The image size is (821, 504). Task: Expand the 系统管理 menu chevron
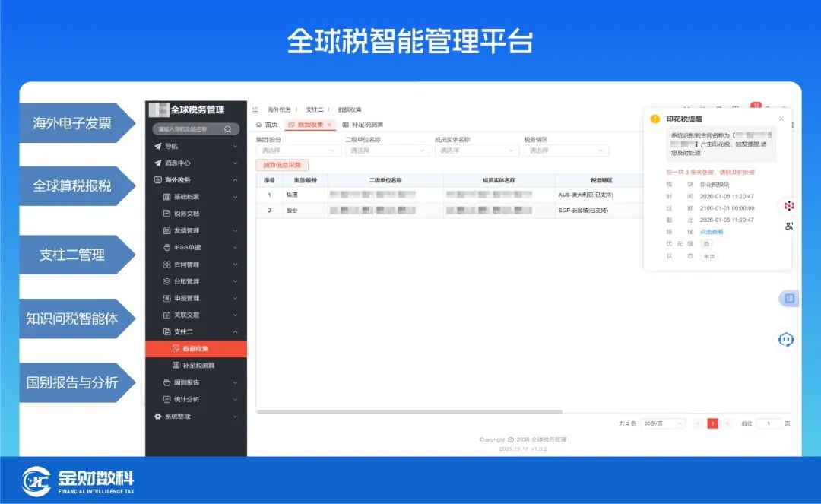[235, 416]
